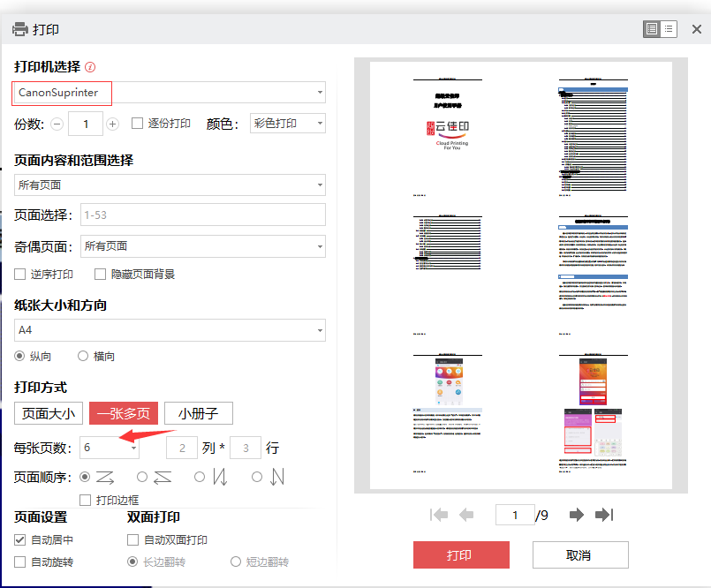Image resolution: width=711 pixels, height=588 pixels.
Task: Enable the 自动双面打印 checkbox
Action: click(133, 540)
